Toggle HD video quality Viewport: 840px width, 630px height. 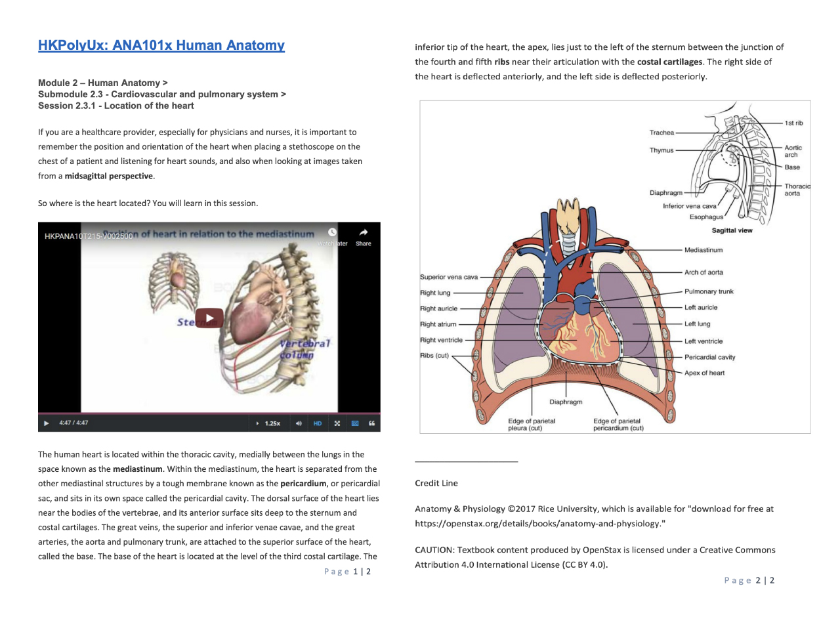(x=318, y=423)
